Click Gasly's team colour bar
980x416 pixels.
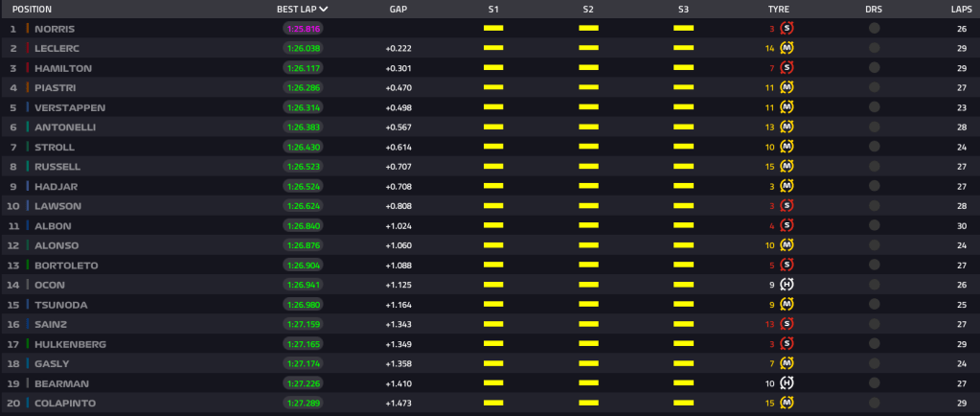tap(28, 363)
